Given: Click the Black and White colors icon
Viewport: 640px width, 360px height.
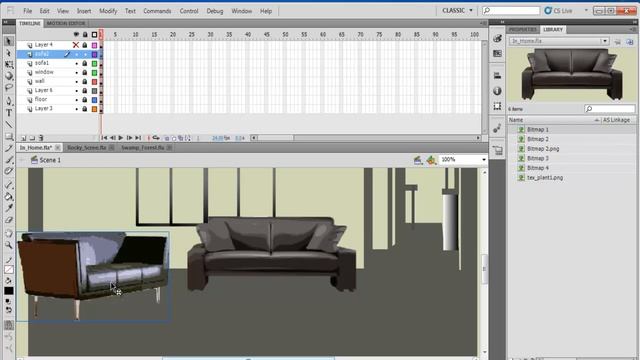Looking at the screenshot, I should point(8,302).
